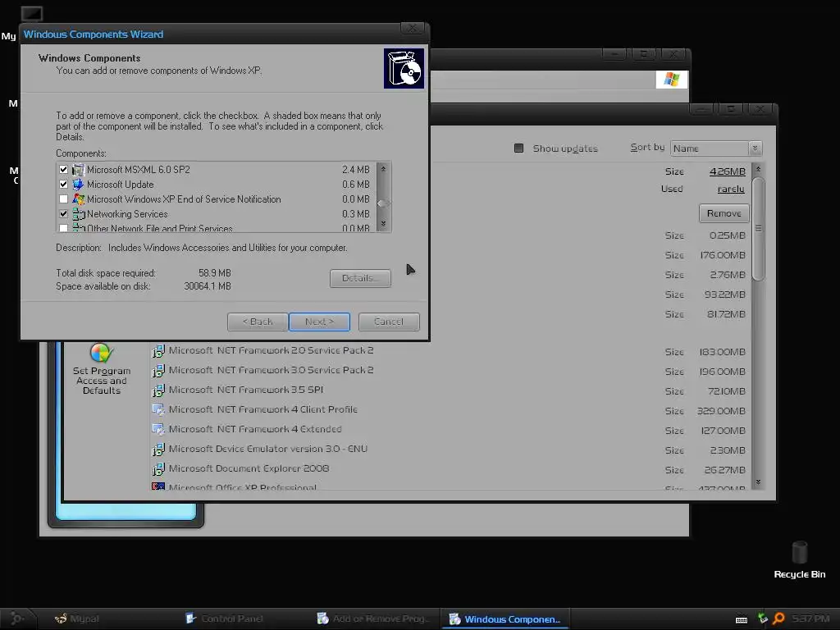Click the orange magnifier tray icon
Viewport: 840px width, 630px height.
click(778, 619)
